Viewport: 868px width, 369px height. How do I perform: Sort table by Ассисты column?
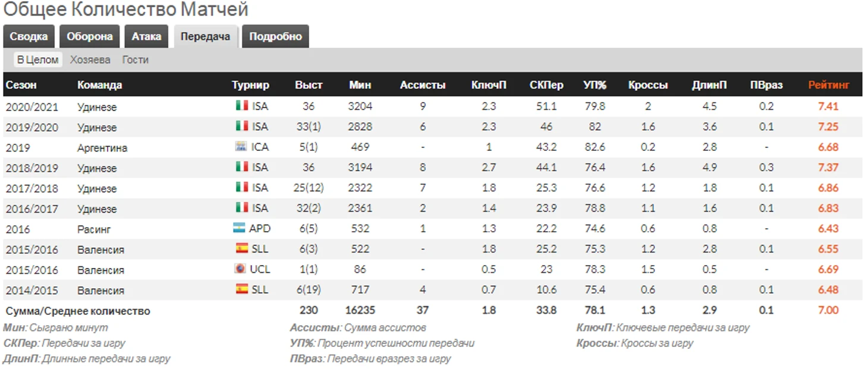(x=423, y=85)
